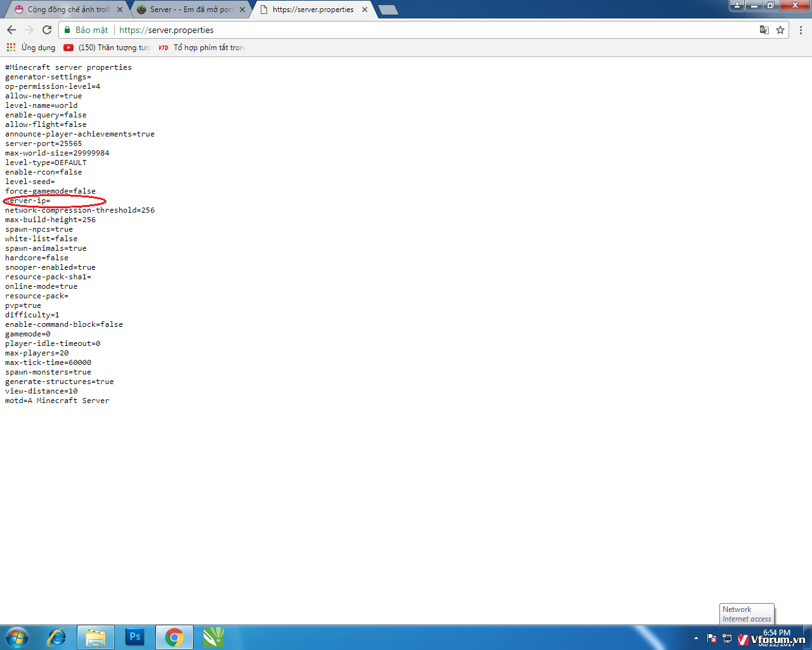The height and width of the screenshot is (650, 812).
Task: Click the "allow-flight=false" line
Action: point(46,124)
